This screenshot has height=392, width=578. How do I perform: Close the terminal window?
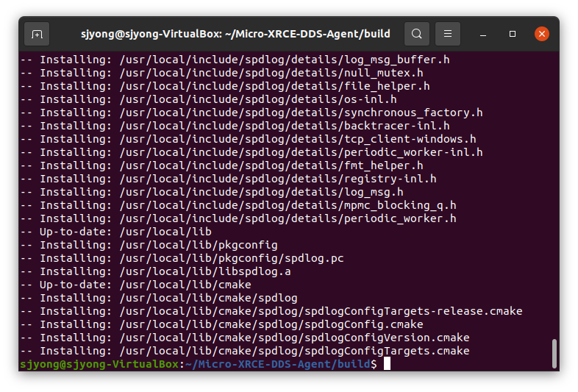[x=542, y=34]
